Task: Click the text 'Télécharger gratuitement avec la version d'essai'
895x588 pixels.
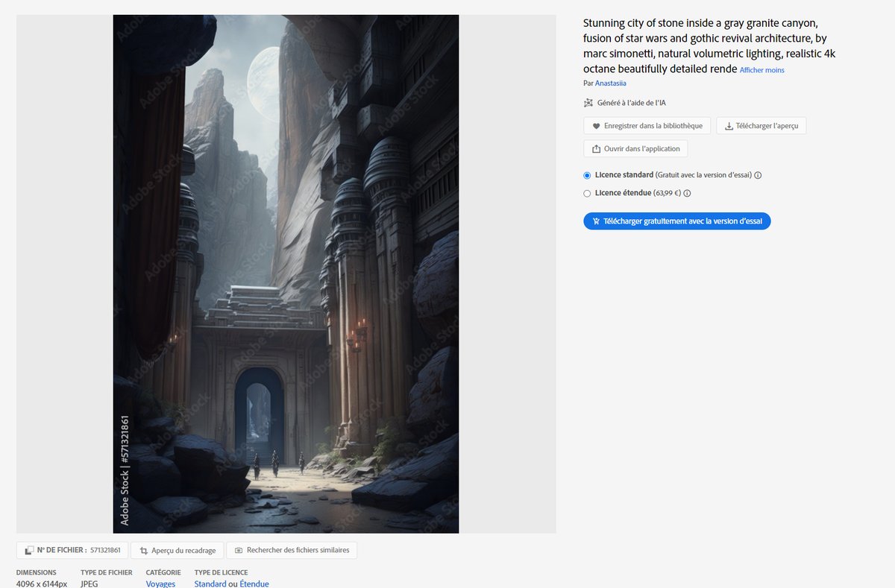Action: point(682,221)
